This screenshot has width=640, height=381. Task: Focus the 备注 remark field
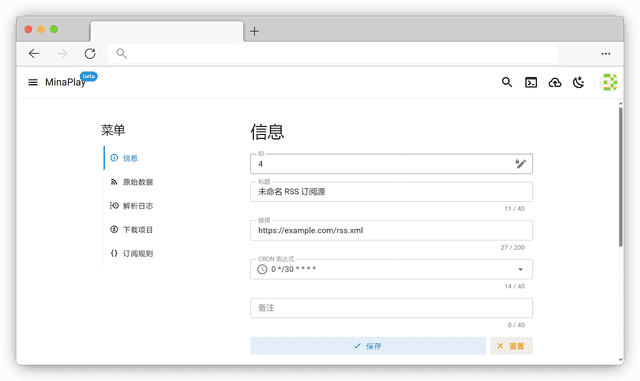click(391, 308)
